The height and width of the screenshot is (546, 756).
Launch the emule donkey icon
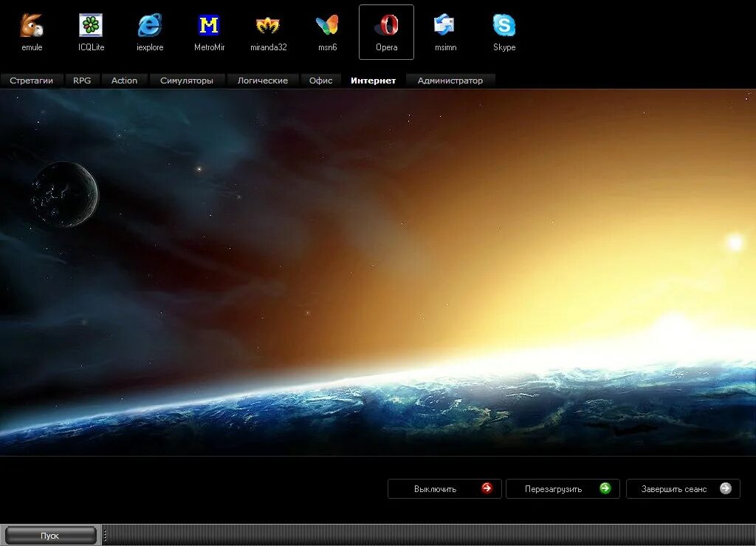[32, 26]
